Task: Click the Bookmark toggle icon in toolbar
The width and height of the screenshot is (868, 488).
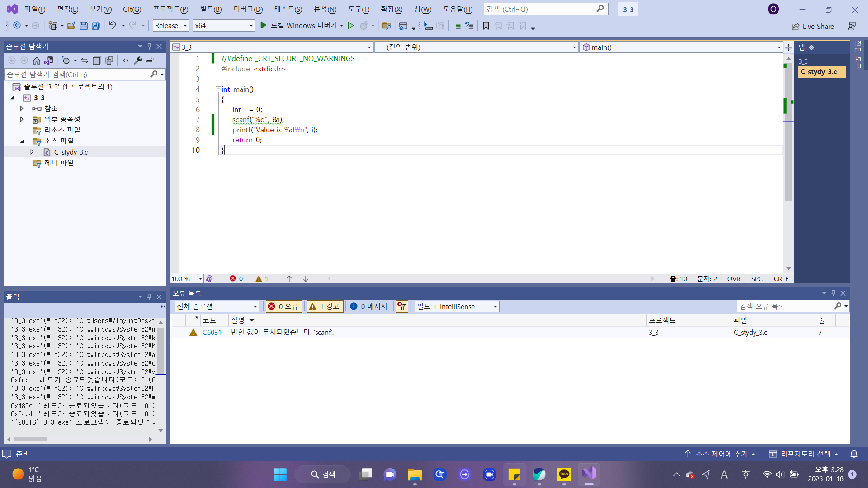Action: click(486, 26)
